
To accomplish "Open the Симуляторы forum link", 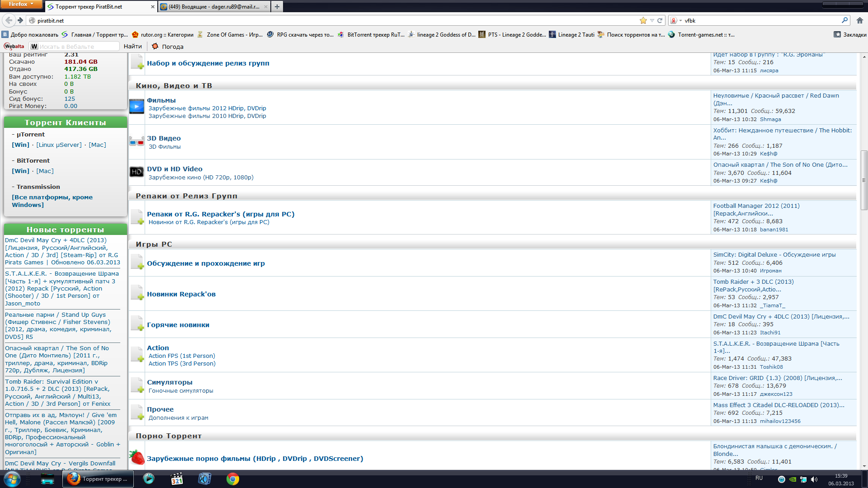I will pos(170,382).
